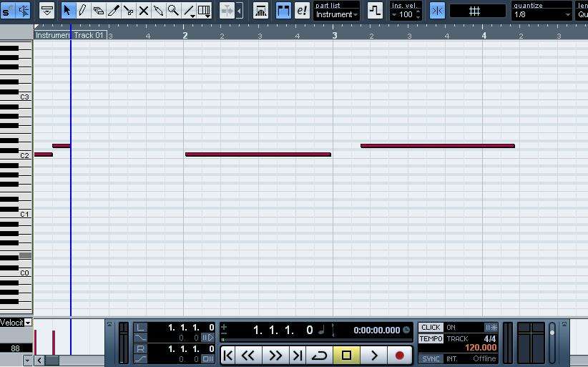The width and height of the screenshot is (588, 367).
Task: Click the L left locator button
Action: pos(140,328)
